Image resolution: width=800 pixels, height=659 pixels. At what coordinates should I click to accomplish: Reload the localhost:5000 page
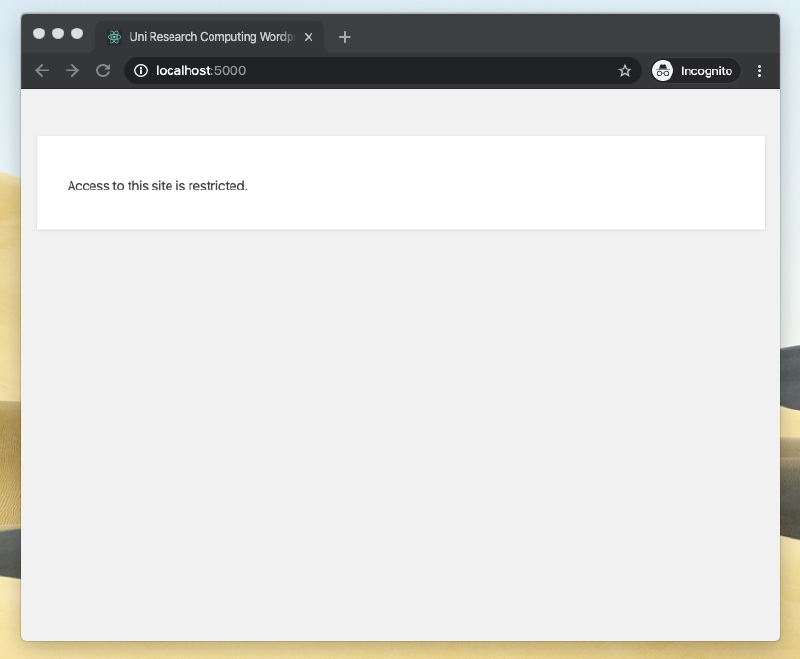click(103, 70)
